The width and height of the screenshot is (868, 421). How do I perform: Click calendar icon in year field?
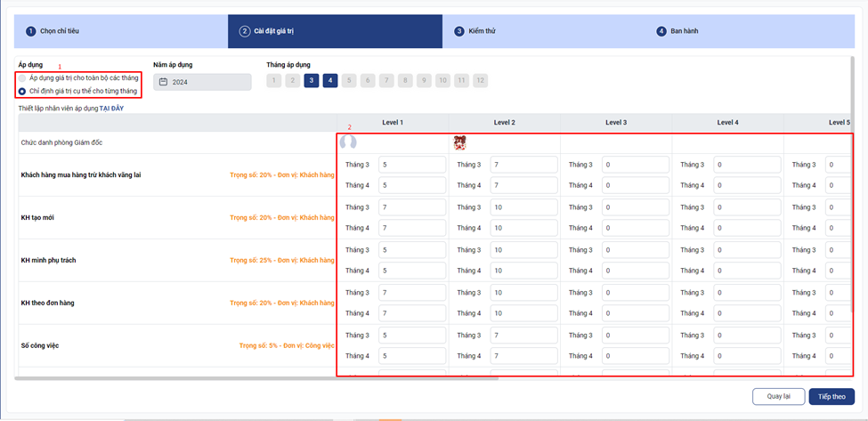point(163,82)
